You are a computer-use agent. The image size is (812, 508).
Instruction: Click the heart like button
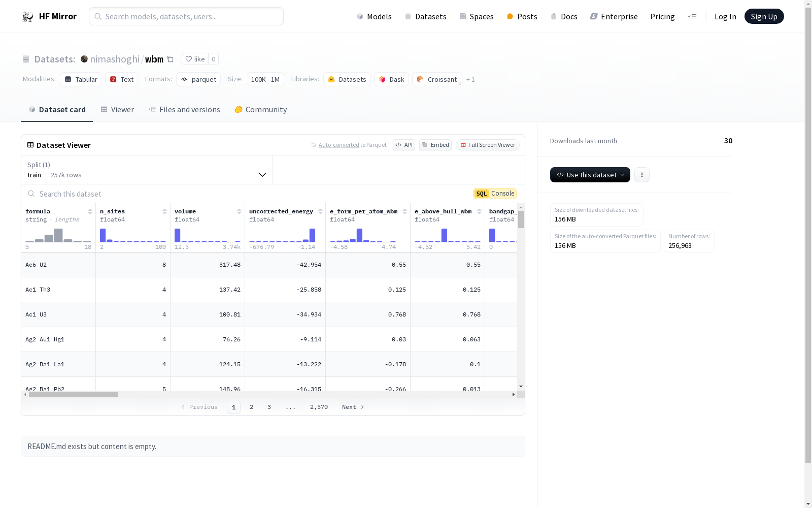tap(195, 59)
